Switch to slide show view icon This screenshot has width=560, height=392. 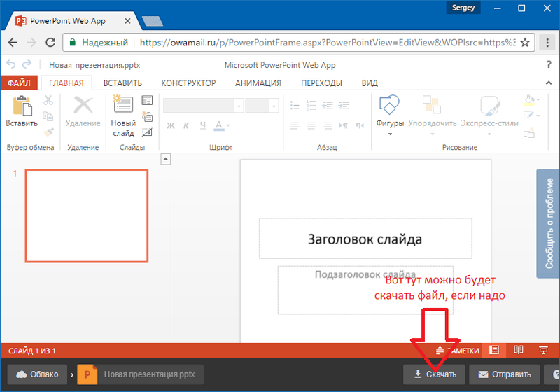click(542, 350)
